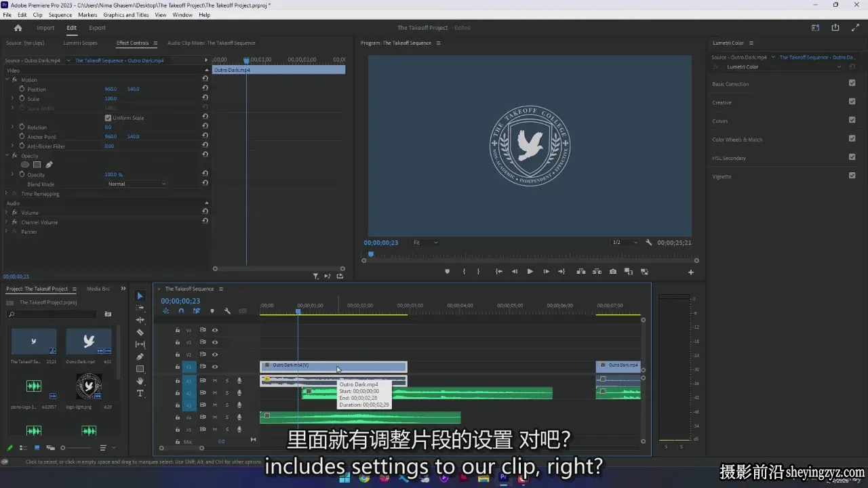Click the Export Frame camera icon
The height and width of the screenshot is (488, 868).
613,272
